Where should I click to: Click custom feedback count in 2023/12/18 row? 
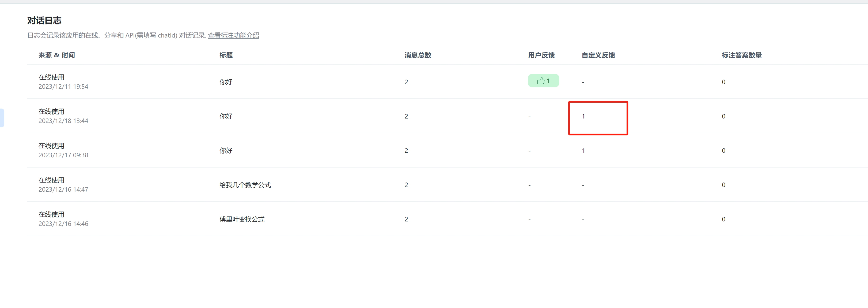[x=583, y=116]
